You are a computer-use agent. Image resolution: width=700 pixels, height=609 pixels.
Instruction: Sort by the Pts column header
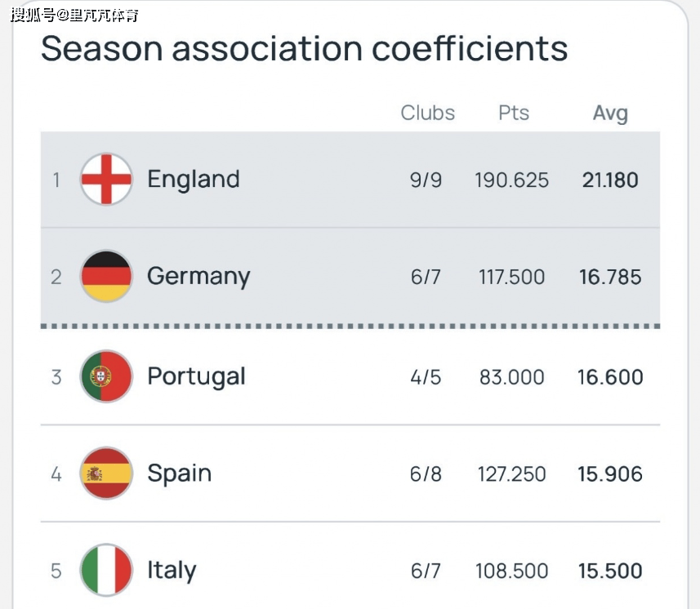[514, 113]
